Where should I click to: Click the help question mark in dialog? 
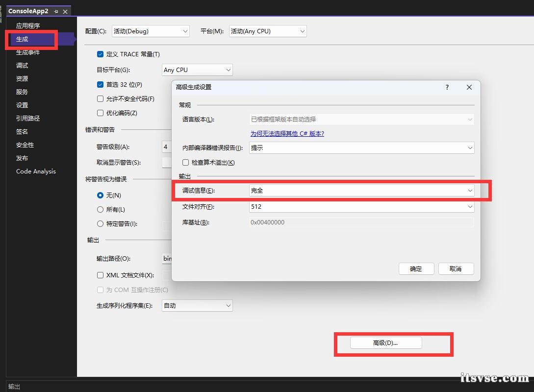click(x=447, y=87)
